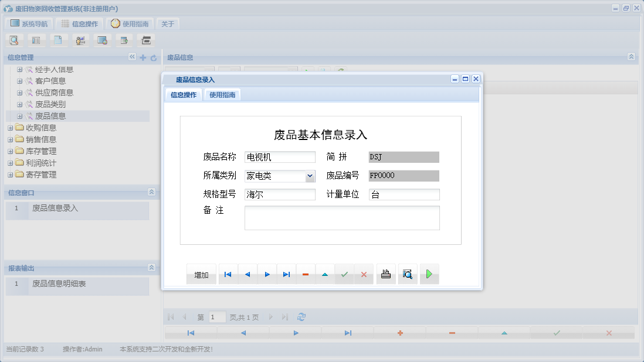Screen dimensions: 644x362
Task: Open the 系统导航 menu
Action: (28, 23)
